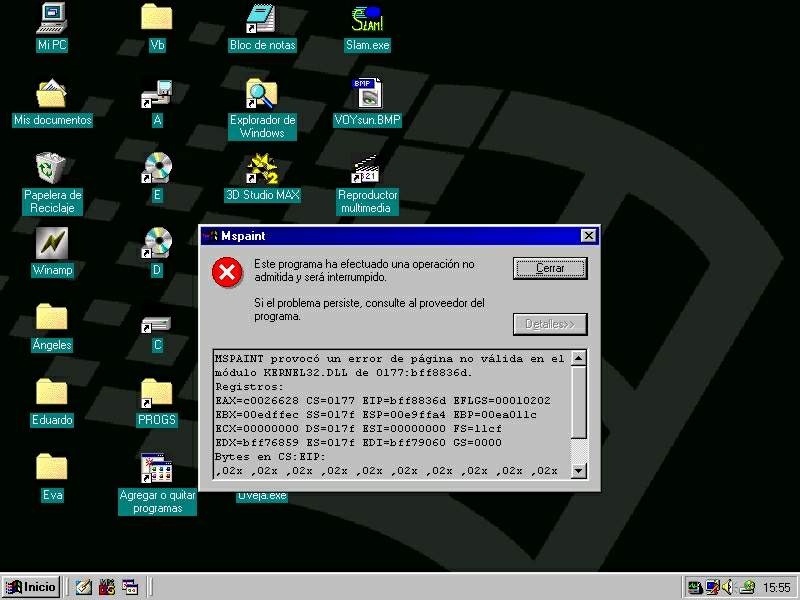Click the Slam.exe desktop icon
The height and width of the screenshot is (600, 800).
367,18
